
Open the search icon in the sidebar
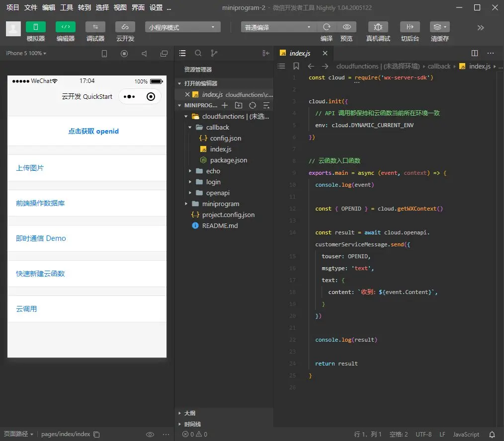pyautogui.click(x=198, y=53)
